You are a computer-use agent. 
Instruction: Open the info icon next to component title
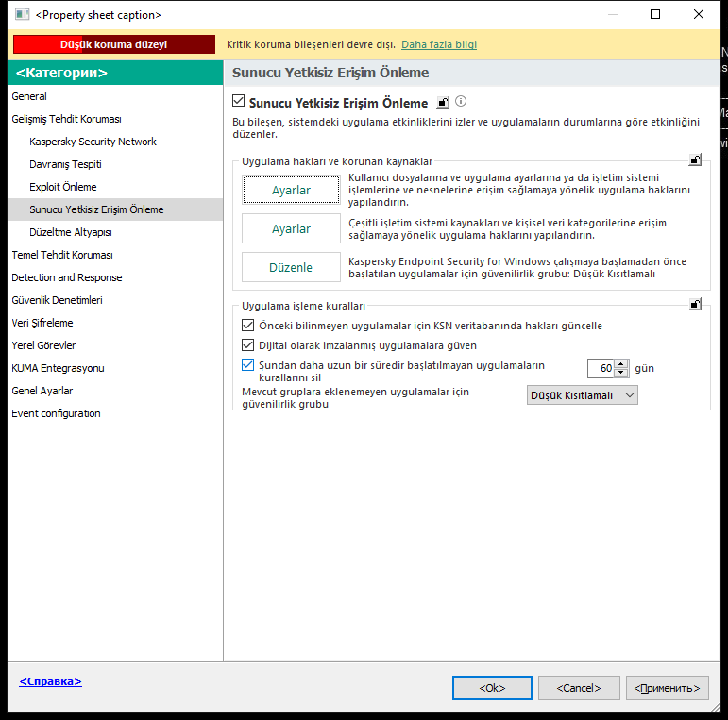461,101
